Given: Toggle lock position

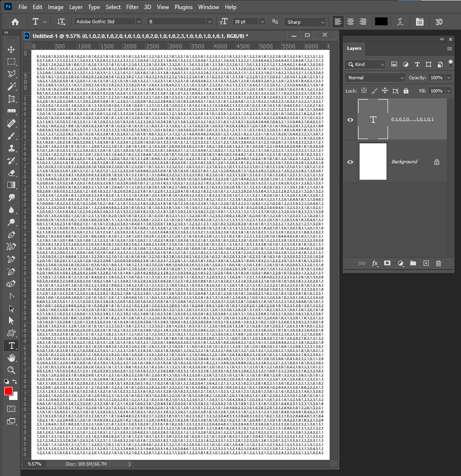Looking at the screenshot, I should [x=385, y=91].
